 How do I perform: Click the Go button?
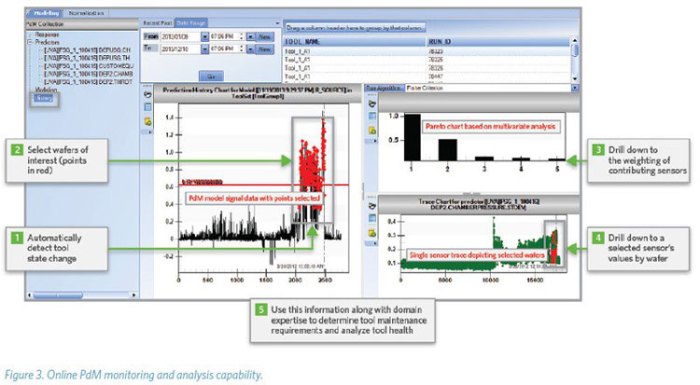coord(211,76)
